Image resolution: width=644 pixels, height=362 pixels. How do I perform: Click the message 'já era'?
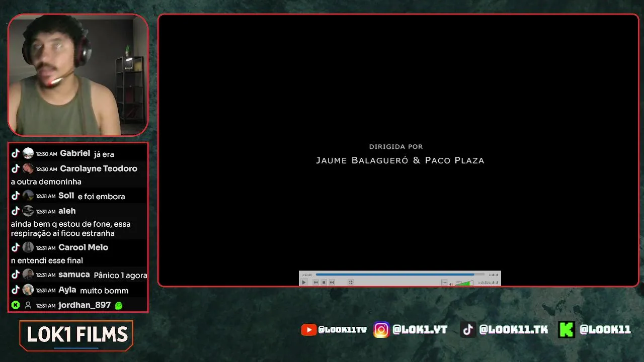(104, 154)
